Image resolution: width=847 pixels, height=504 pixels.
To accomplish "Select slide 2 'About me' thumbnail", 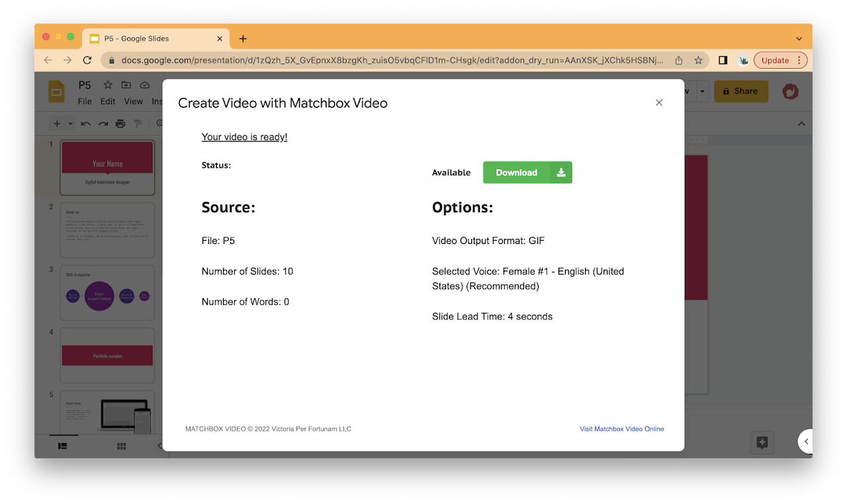I will (x=107, y=230).
